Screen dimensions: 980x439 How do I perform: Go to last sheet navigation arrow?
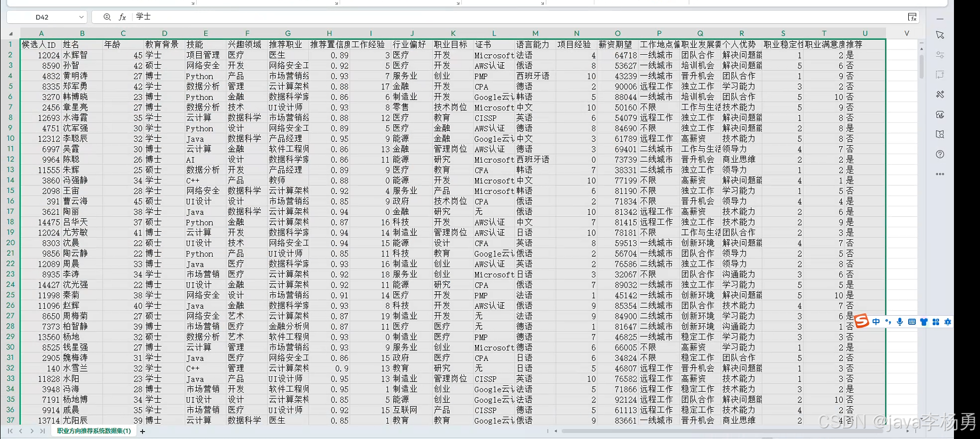click(x=43, y=431)
